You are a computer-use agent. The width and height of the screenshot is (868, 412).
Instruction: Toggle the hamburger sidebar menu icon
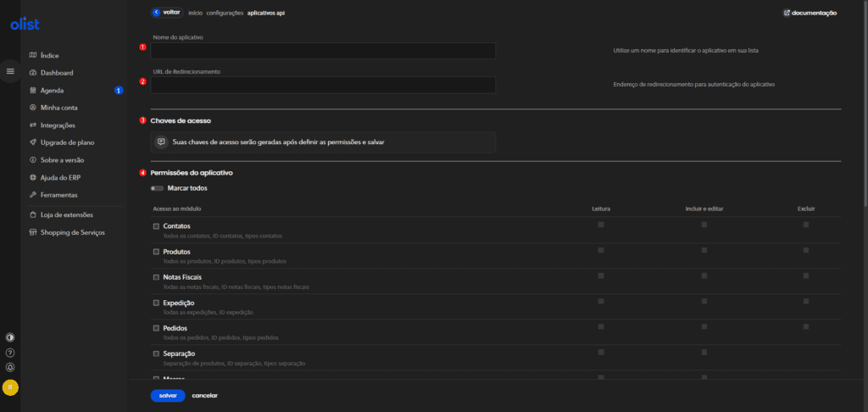pyautogui.click(x=10, y=71)
